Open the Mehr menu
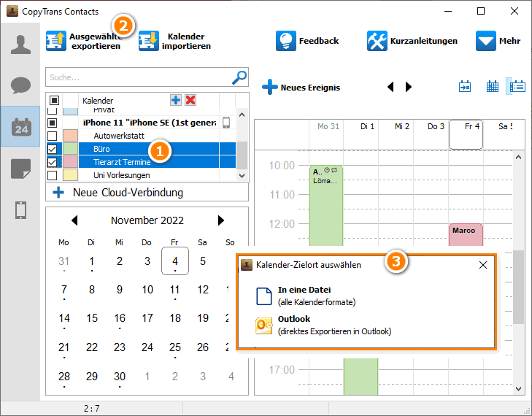 coord(498,41)
